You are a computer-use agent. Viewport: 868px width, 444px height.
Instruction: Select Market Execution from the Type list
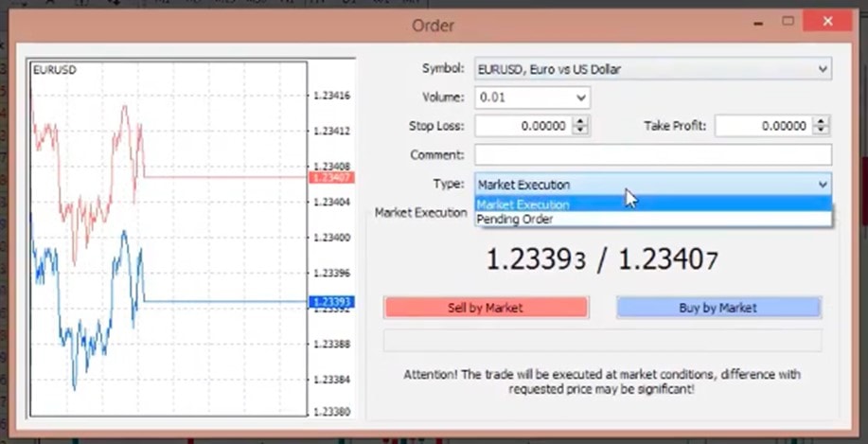(523, 204)
